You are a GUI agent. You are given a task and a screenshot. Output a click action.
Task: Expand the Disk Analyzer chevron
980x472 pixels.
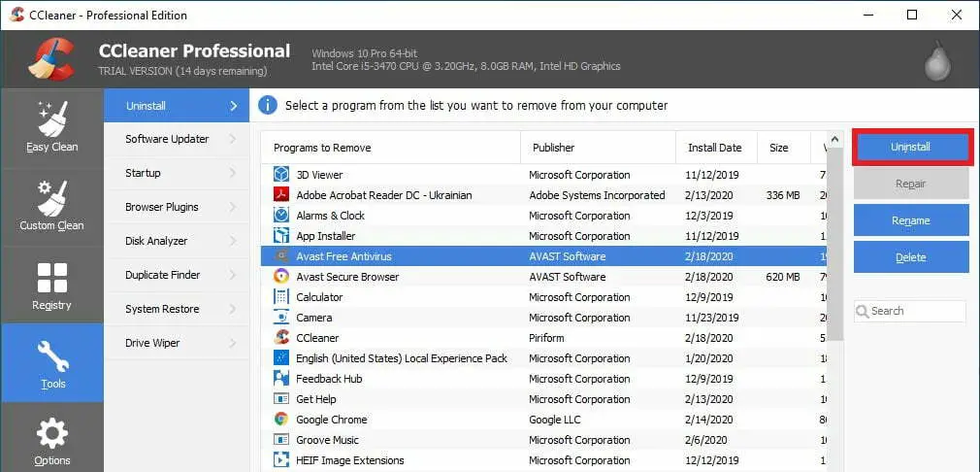(233, 241)
